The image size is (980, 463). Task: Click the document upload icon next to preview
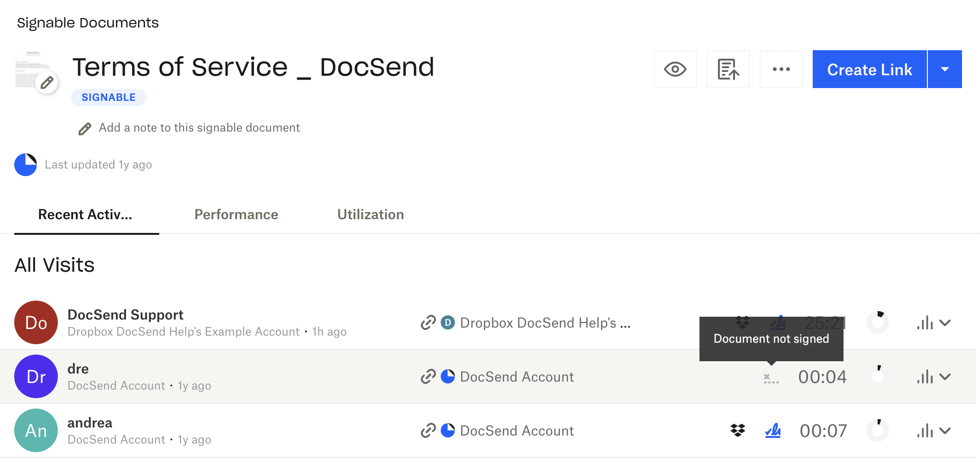click(x=728, y=69)
